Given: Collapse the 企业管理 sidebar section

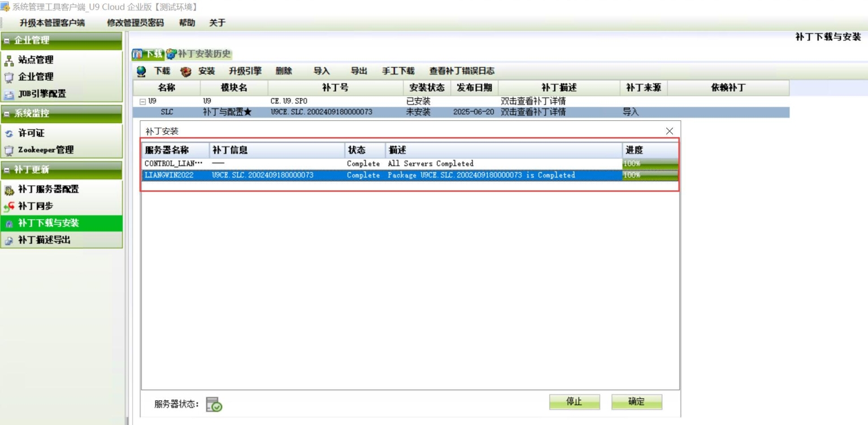Looking at the screenshot, I should 7,41.
